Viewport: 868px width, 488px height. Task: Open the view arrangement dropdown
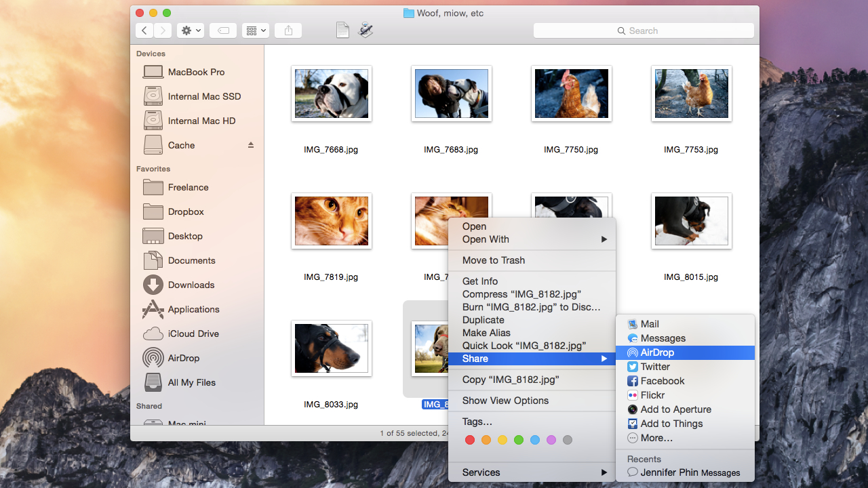point(256,30)
